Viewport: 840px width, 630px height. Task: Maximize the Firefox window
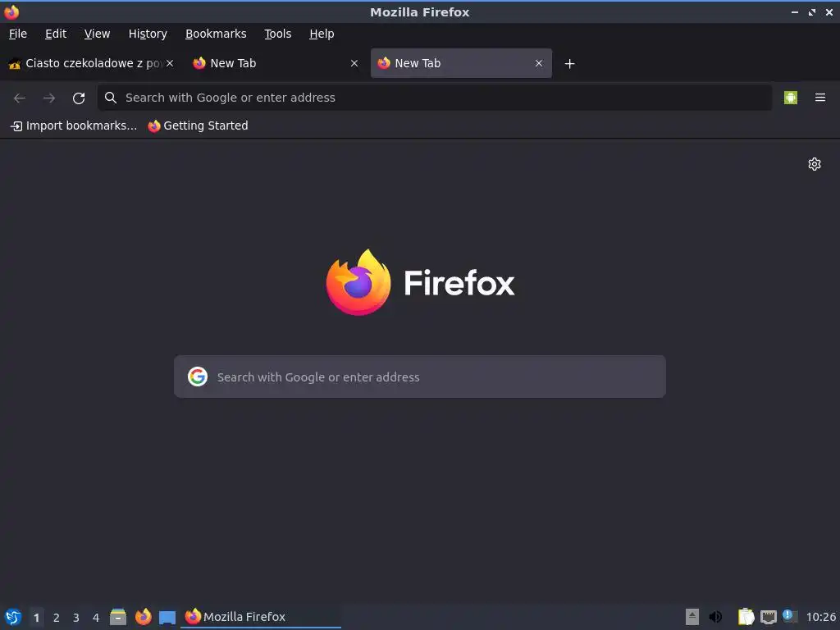811,11
